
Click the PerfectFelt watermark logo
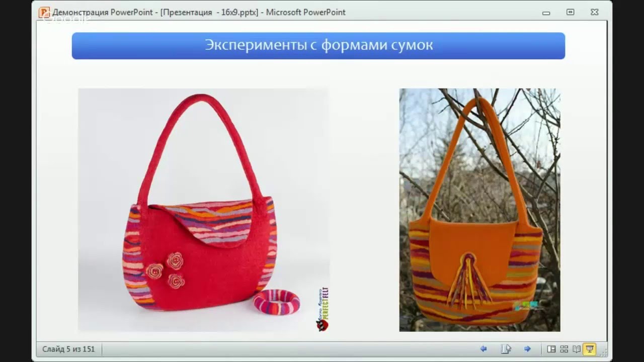(x=322, y=310)
